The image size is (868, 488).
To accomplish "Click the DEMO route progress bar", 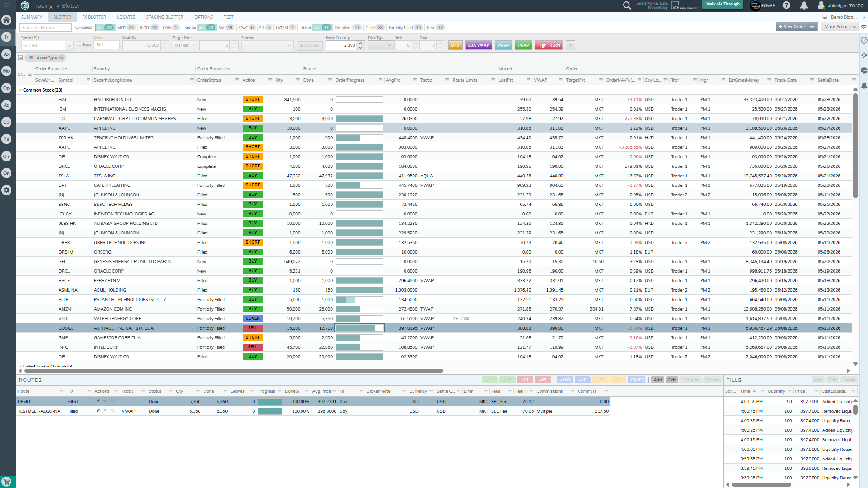I will [270, 402].
